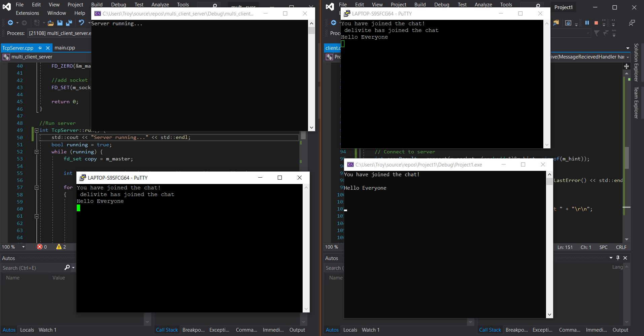Switch to Breakpoints tab in right Visual Studio
Viewport: 644px width, 336px height.
[517, 330]
